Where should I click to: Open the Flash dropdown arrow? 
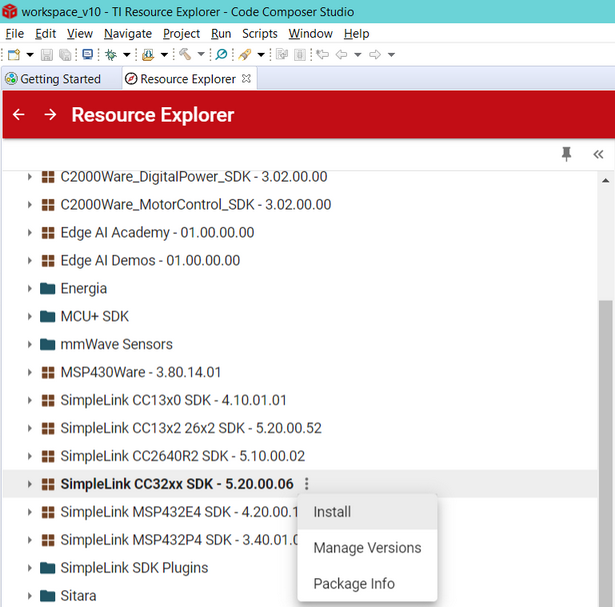pos(164,55)
